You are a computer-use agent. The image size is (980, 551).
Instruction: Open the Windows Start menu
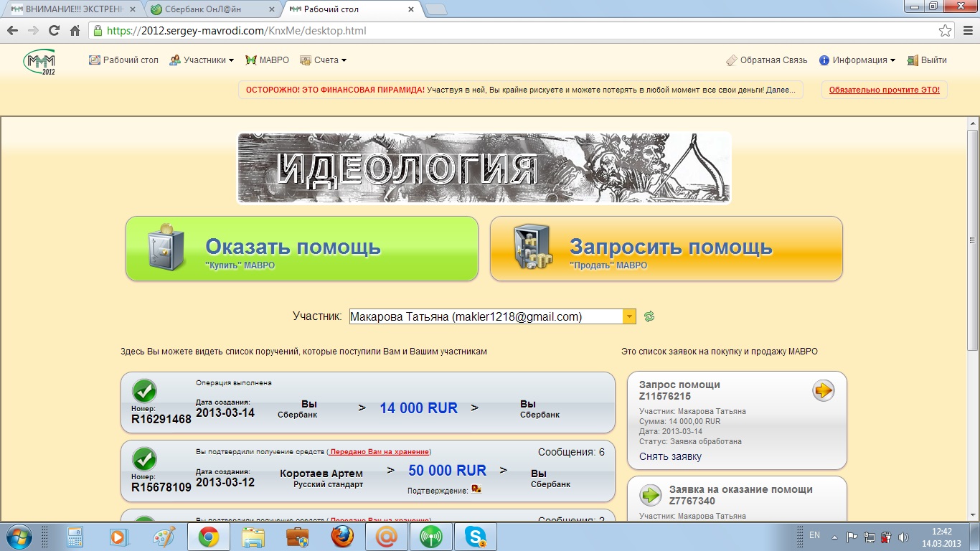point(18,537)
